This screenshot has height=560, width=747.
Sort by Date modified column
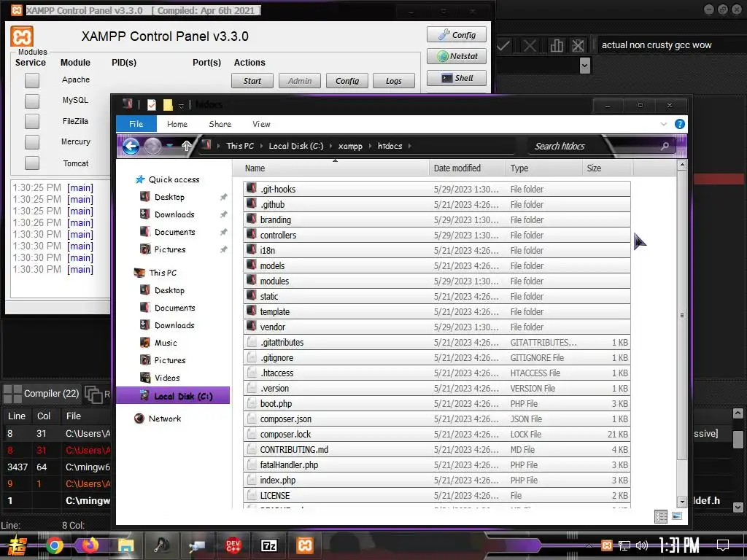(468, 168)
